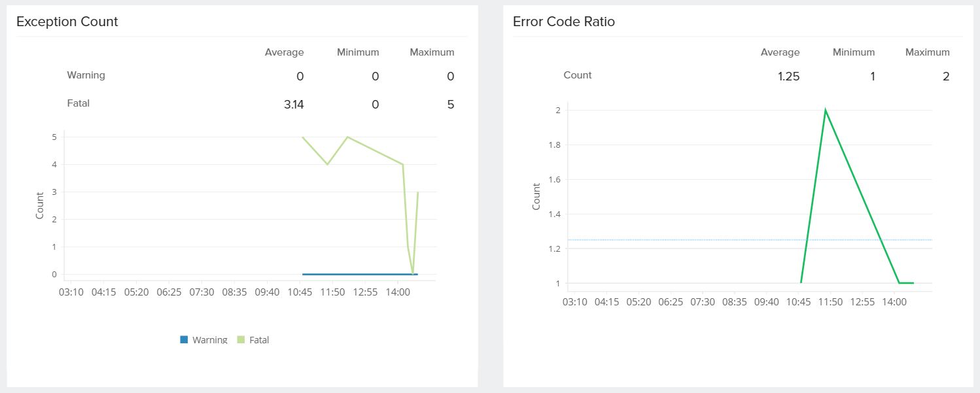Click the Fatal maximum value 5
The image size is (980, 393).
click(450, 105)
